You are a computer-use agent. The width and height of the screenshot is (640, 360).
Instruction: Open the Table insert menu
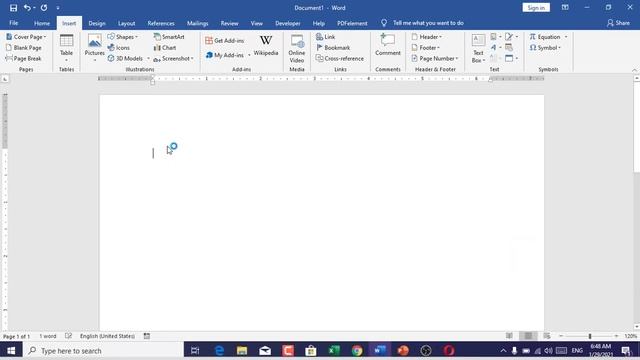(x=66, y=48)
